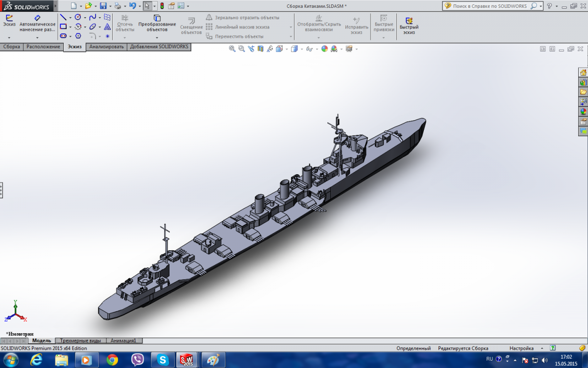Select the Arc sketch tool
588x368 pixels.
coord(77,26)
